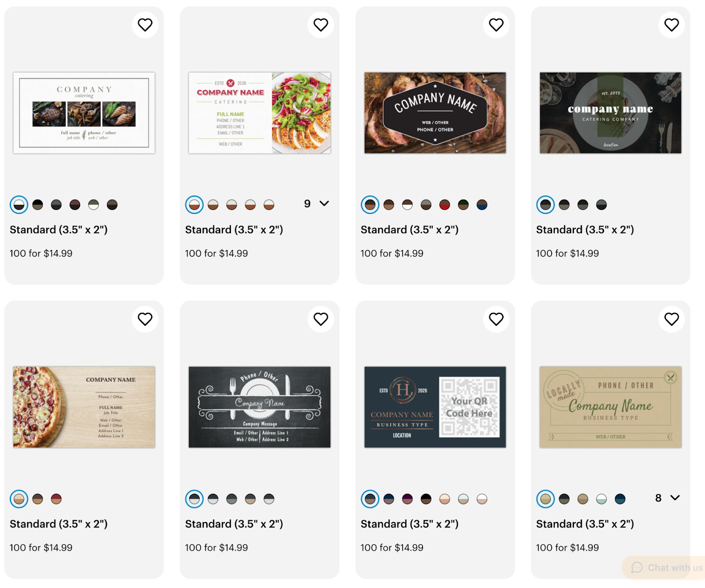Viewport: 705px width, 588px height.
Task: Select the red swatch on meat card
Action: (445, 205)
